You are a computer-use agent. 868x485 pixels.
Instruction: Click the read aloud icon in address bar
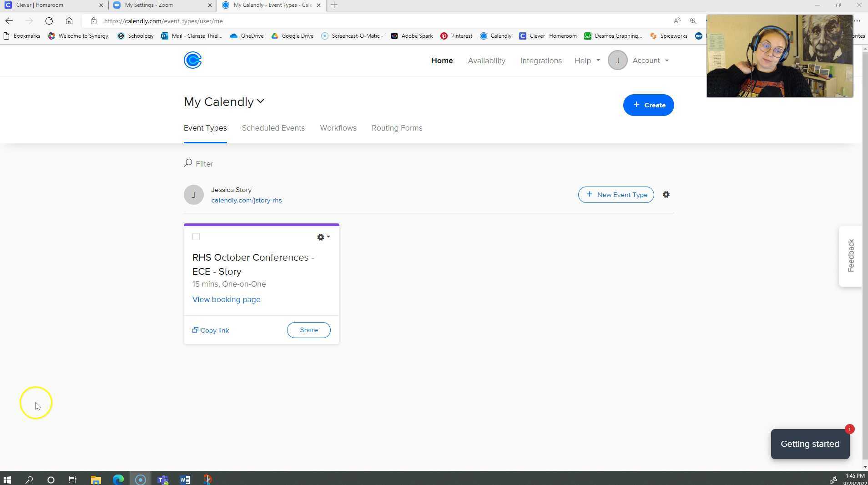point(677,21)
